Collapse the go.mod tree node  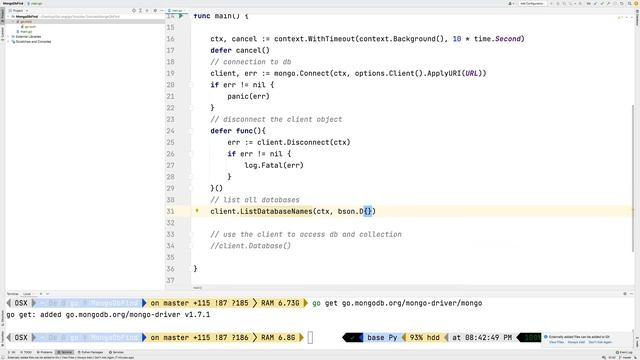[13, 22]
